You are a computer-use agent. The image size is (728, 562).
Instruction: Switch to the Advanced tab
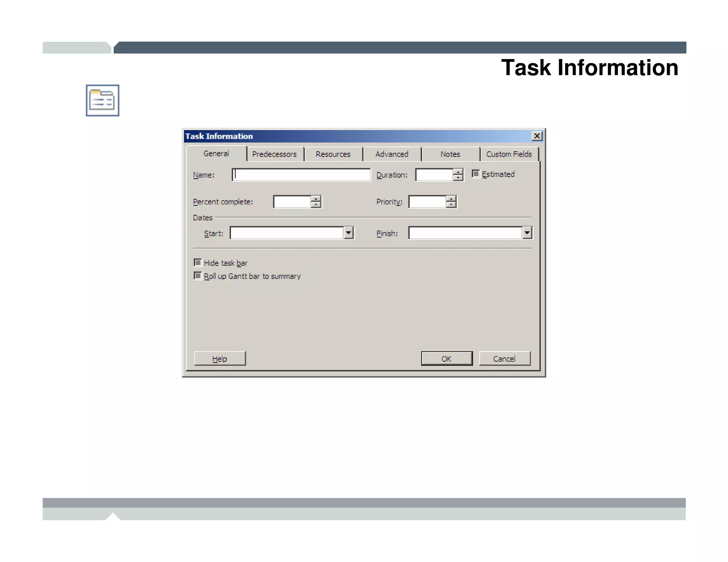392,154
